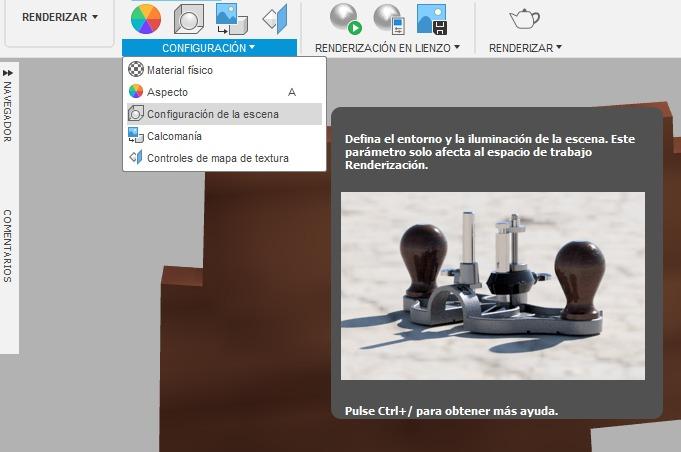Click the Decal toolbar icon
Screen dimensions: 681x452
tap(231, 19)
